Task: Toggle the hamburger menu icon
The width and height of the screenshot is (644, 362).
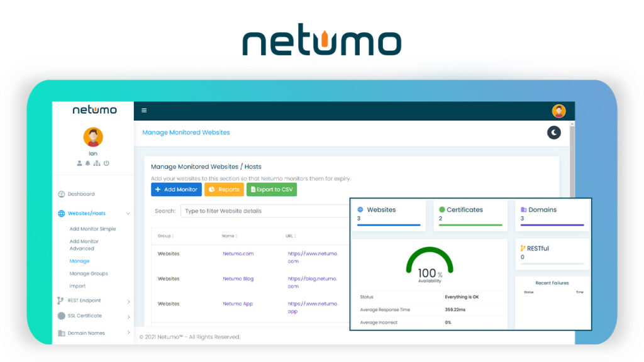Action: click(x=144, y=111)
